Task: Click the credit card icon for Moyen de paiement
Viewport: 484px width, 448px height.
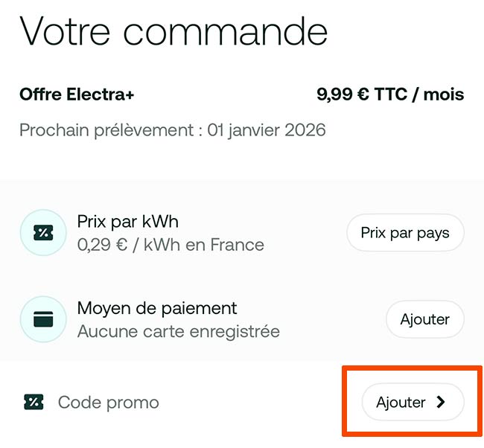Action: [x=43, y=319]
